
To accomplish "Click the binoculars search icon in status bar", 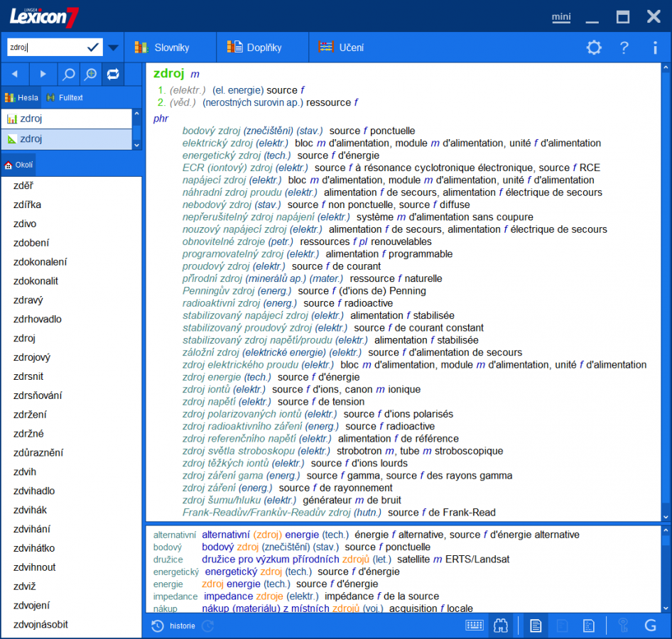I will 501,626.
